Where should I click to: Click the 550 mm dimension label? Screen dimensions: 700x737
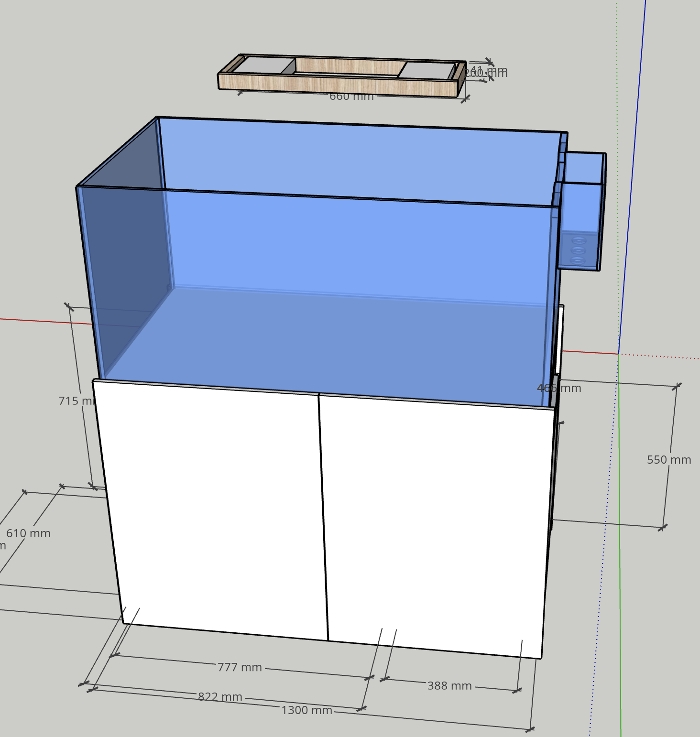pyautogui.click(x=668, y=460)
